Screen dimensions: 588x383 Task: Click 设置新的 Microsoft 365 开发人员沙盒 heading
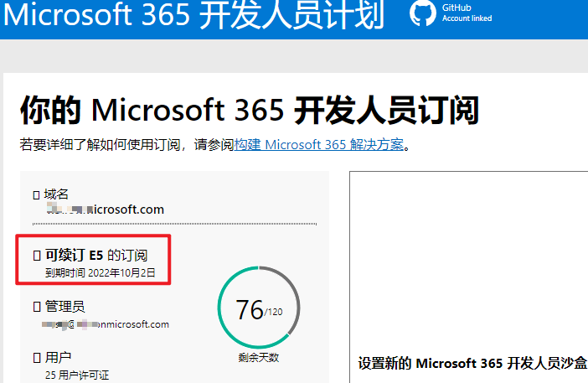click(x=472, y=363)
